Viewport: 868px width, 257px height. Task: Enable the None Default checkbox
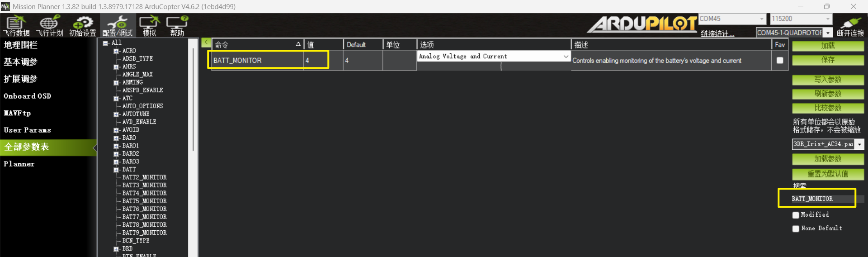796,228
